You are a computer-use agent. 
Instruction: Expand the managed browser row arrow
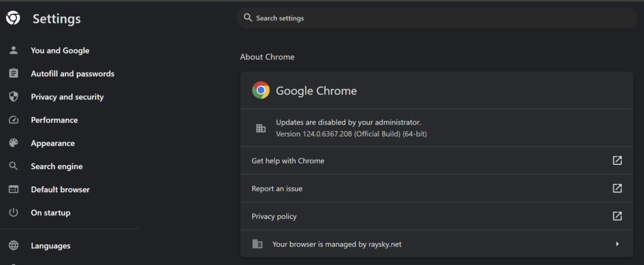pyautogui.click(x=617, y=244)
